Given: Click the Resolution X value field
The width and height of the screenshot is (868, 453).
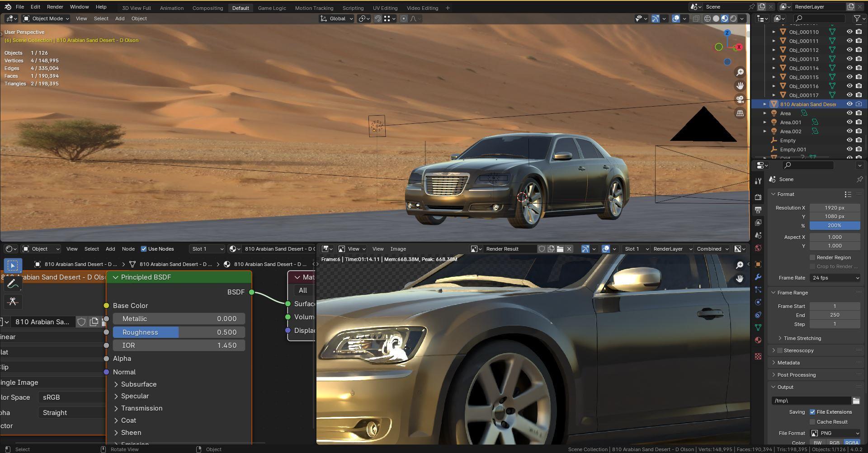Looking at the screenshot, I should (835, 208).
